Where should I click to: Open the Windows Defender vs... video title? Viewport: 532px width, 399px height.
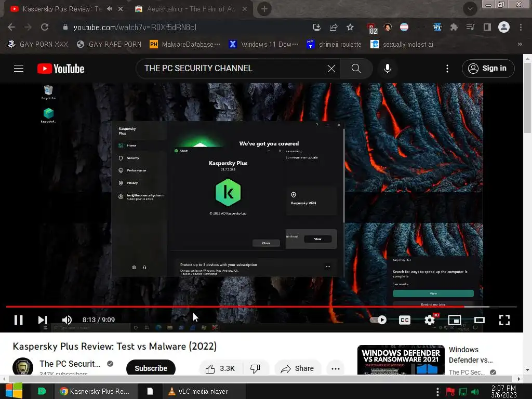tap(471, 354)
